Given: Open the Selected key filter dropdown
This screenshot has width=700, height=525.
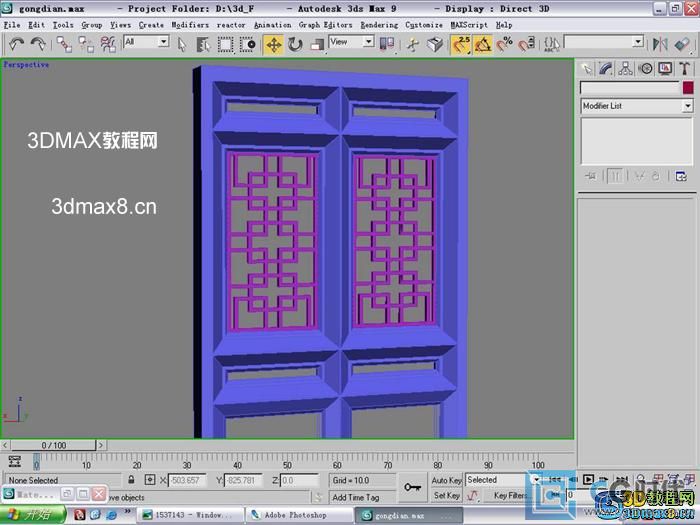Looking at the screenshot, I should tap(503, 480).
